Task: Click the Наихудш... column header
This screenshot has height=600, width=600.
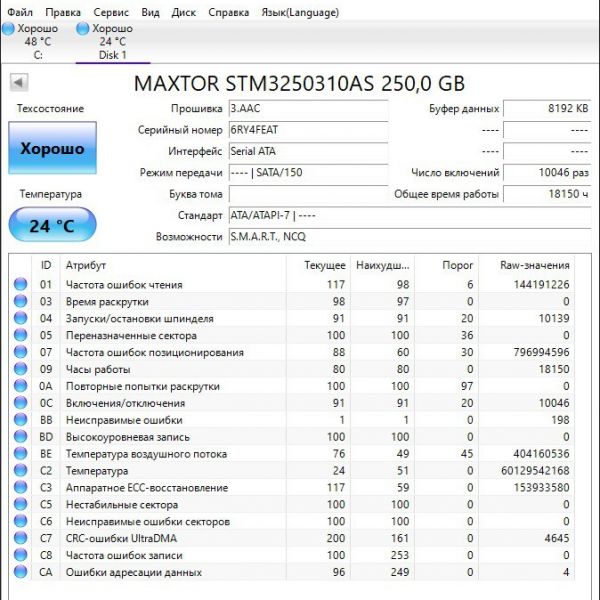Action: tap(382, 265)
